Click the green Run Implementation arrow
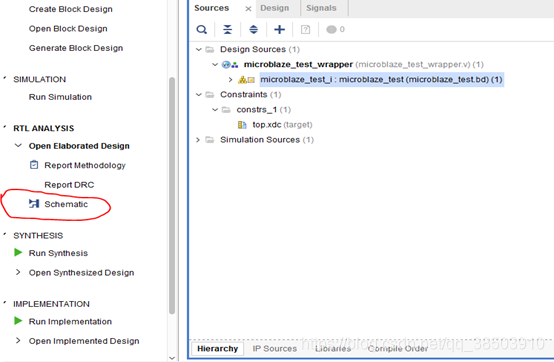 pos(18,321)
